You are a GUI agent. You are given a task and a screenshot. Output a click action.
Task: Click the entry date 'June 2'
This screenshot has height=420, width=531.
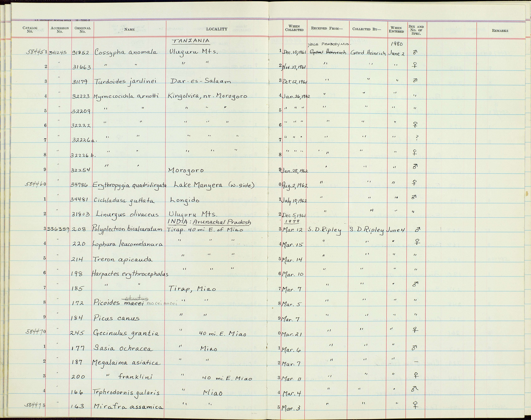click(x=396, y=53)
